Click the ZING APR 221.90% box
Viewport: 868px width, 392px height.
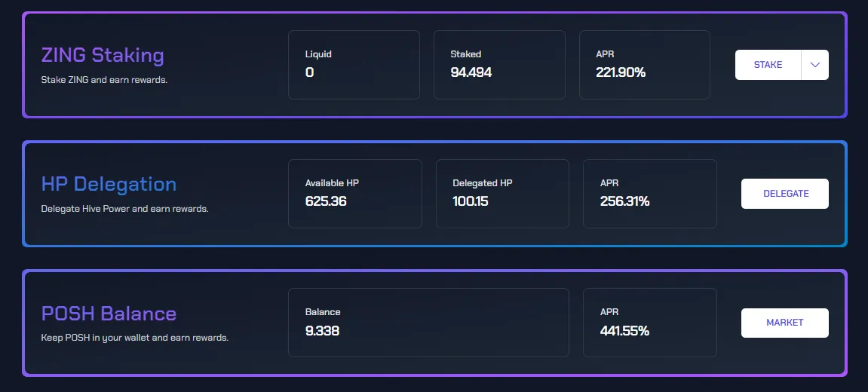(x=645, y=65)
